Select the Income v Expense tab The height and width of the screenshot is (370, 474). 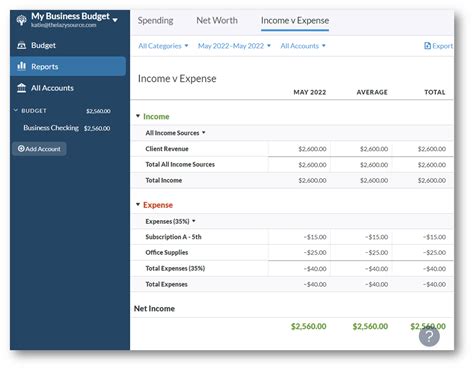pos(295,20)
